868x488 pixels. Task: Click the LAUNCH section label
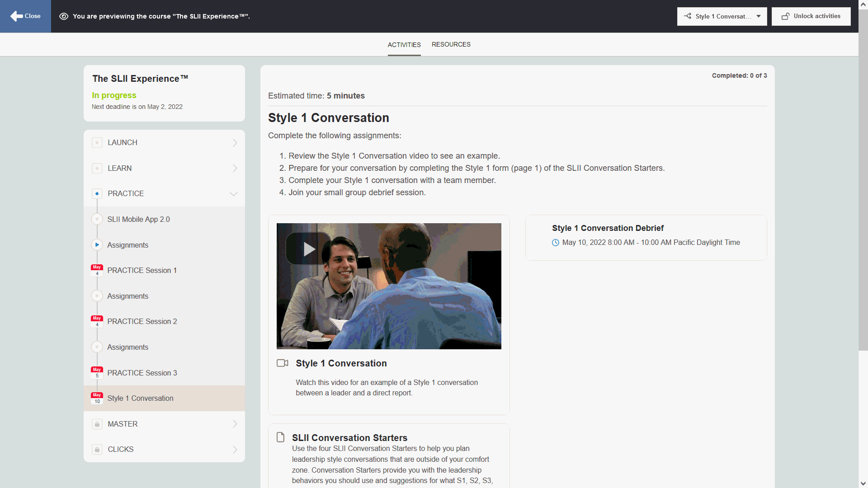[x=122, y=143]
